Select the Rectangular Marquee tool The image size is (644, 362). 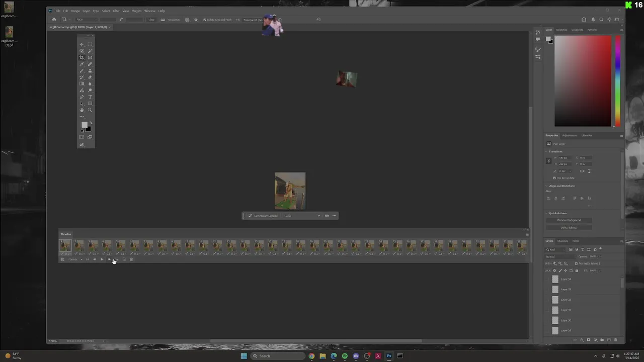click(90, 45)
